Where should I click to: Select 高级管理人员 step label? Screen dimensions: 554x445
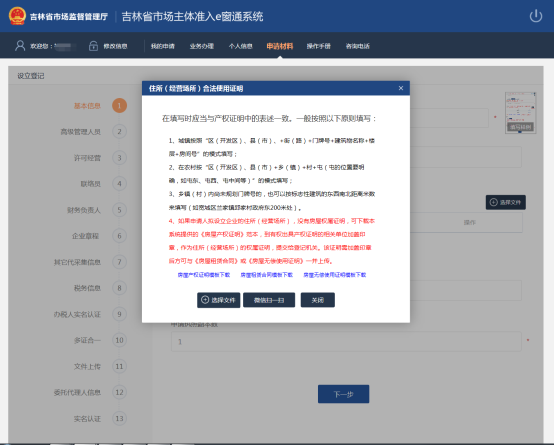click(81, 132)
